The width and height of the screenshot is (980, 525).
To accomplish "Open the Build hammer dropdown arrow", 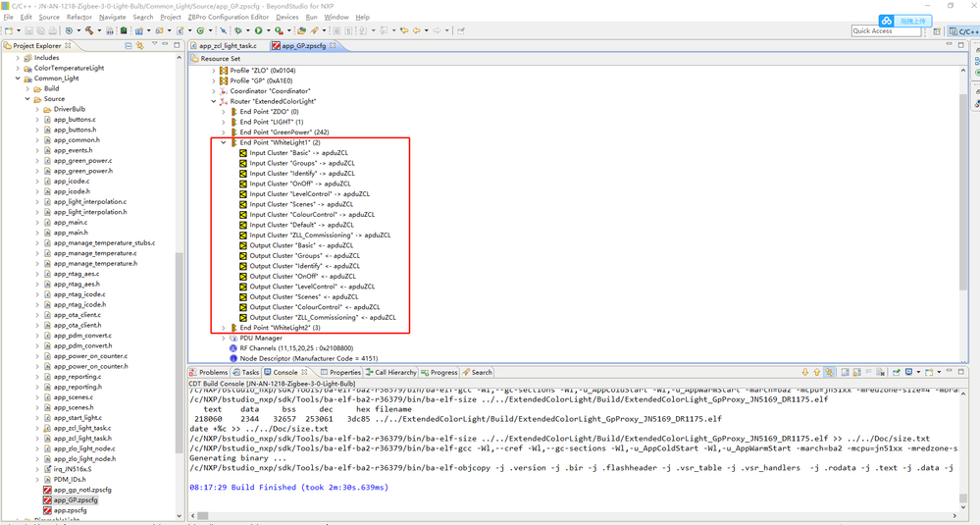I will tap(99, 30).
